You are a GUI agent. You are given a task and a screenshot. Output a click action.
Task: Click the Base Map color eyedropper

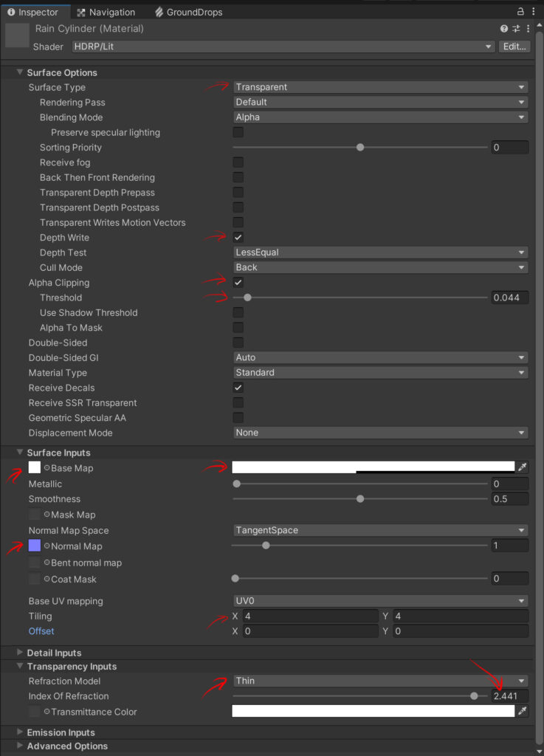click(x=523, y=467)
